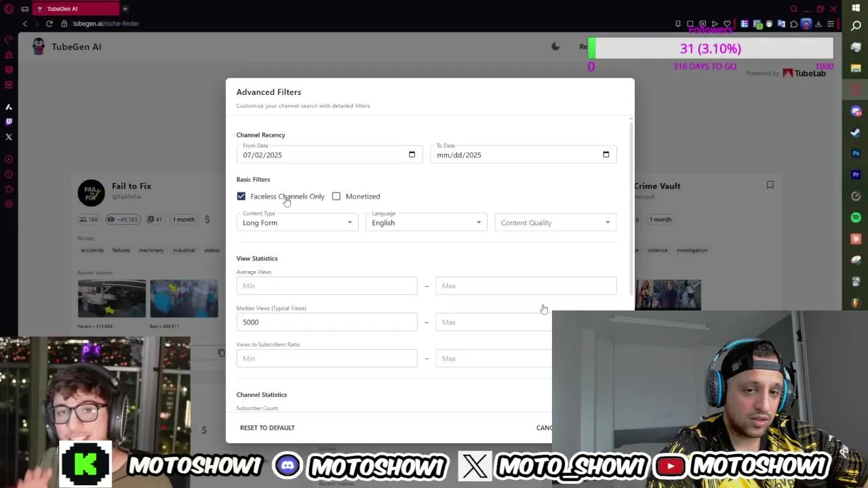Image resolution: width=868 pixels, height=488 pixels.
Task: Go back to previous page
Action: (25, 24)
